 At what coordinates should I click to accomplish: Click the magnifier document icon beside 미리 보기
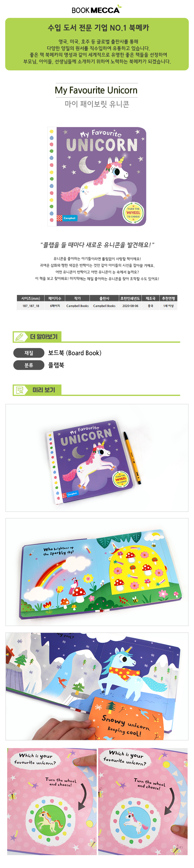coord(20,390)
